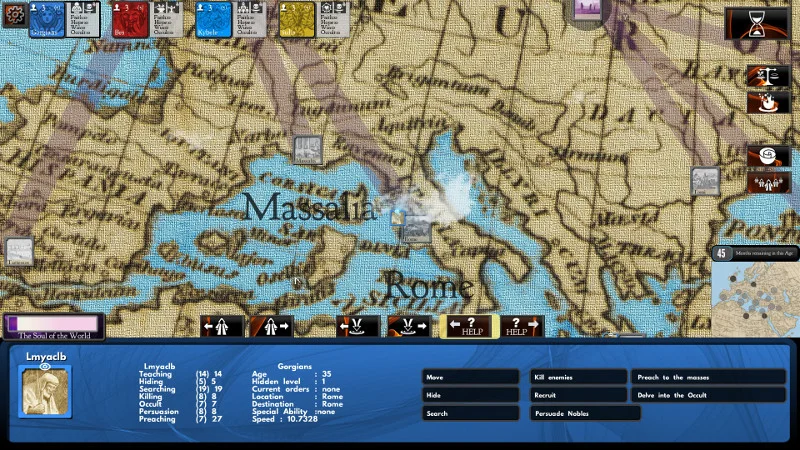Select next robed agent arrow button
The height and width of the screenshot is (450, 800).
click(271, 326)
